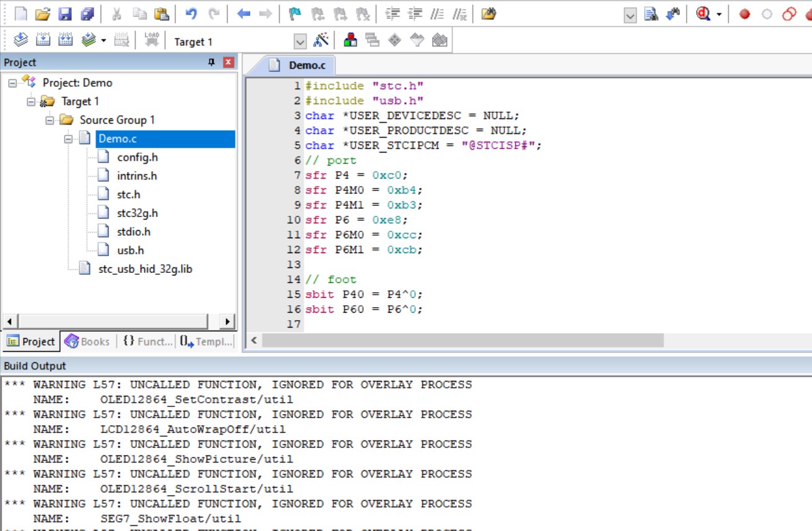The image size is (812, 531).
Task: Translate the current file
Action: [20, 40]
